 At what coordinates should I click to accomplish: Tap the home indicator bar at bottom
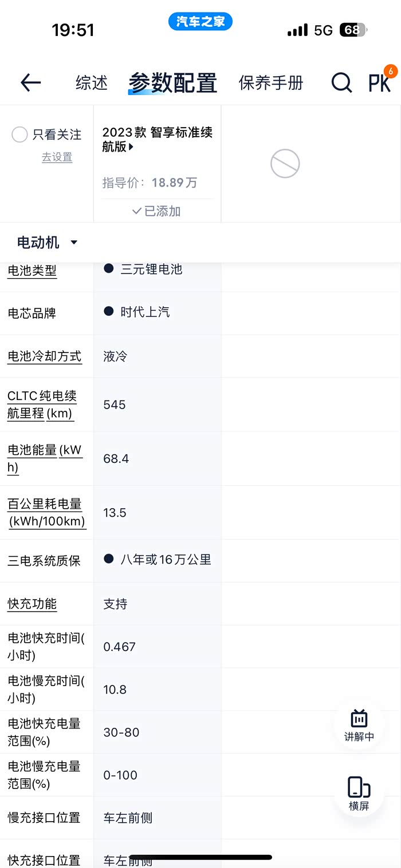click(x=200, y=857)
